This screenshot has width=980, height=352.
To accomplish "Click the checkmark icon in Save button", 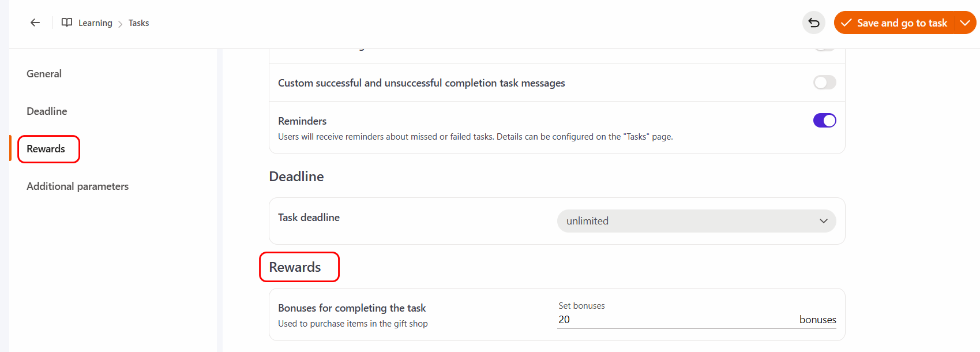I will 846,23.
